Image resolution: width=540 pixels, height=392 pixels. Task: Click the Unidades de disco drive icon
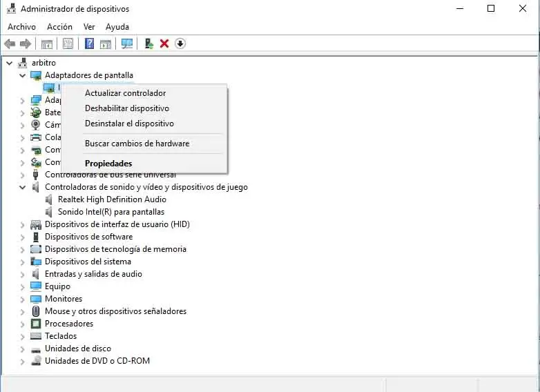36,350
